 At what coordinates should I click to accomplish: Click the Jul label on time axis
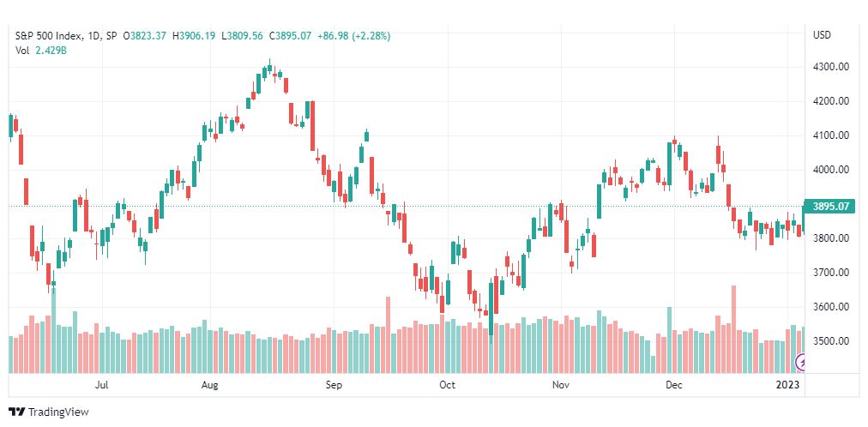[101, 384]
